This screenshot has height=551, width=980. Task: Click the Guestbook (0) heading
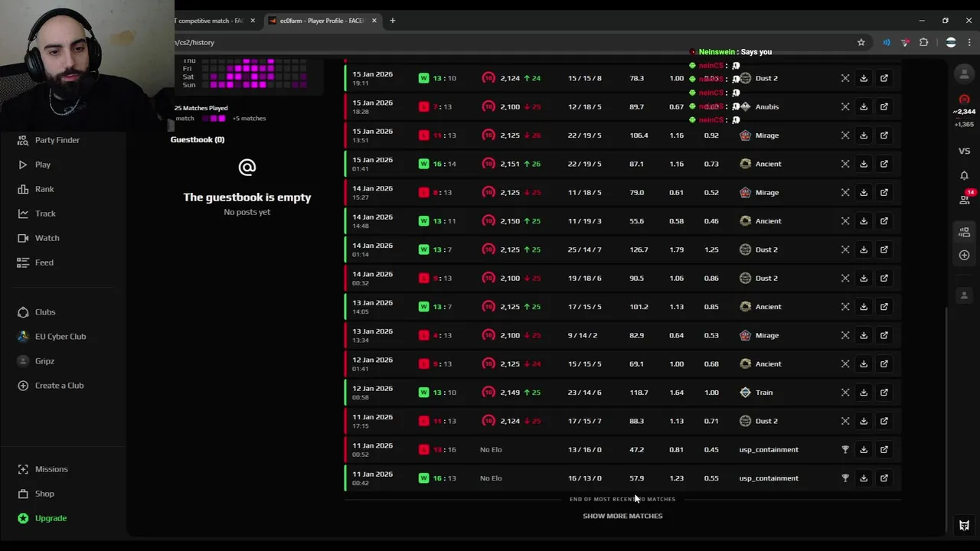point(198,139)
